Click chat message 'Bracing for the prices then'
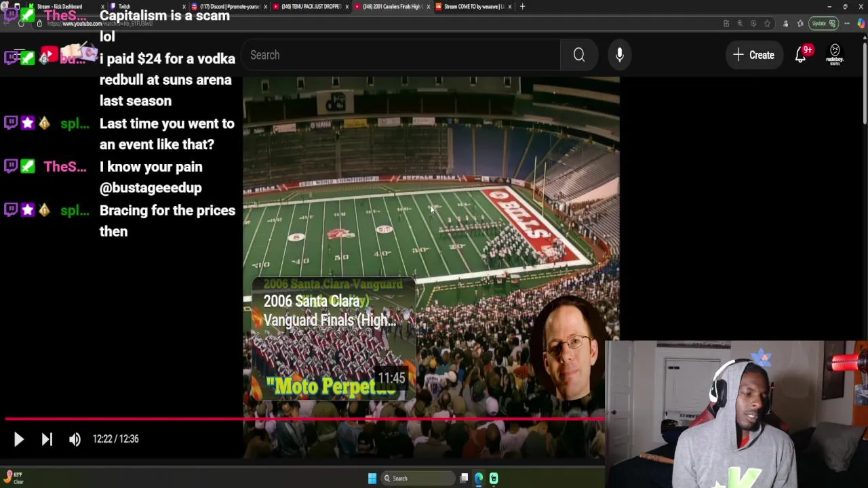868x488 pixels. (167, 221)
